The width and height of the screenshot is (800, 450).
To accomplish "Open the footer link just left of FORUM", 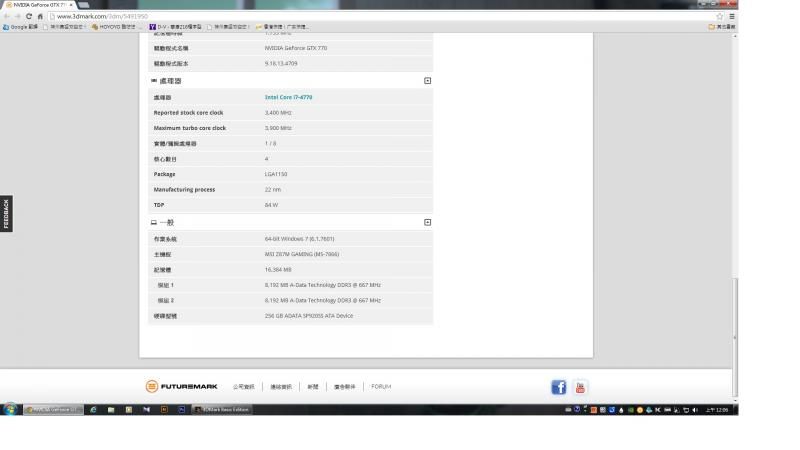I will 345,387.
